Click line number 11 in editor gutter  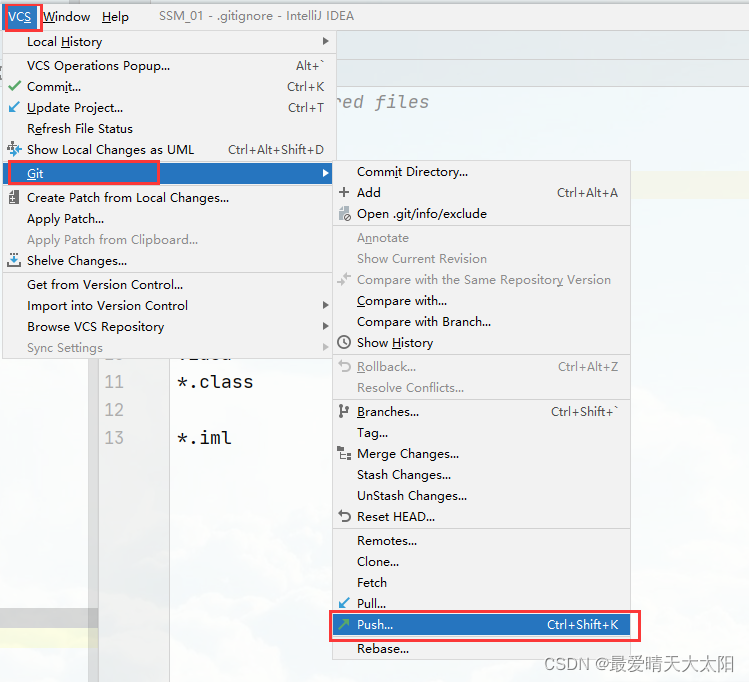coord(114,382)
